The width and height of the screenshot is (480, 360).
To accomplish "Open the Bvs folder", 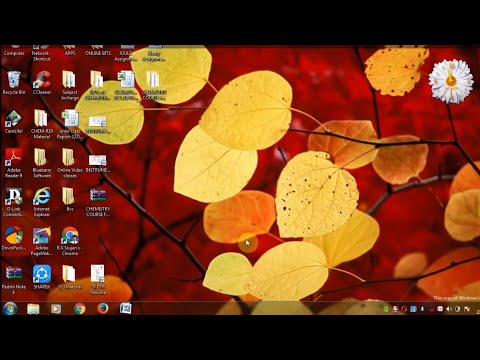I will [69, 199].
